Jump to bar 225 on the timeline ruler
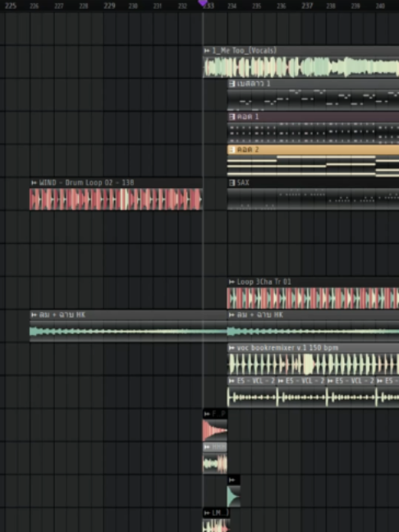This screenshot has height=532, width=399. (11, 6)
